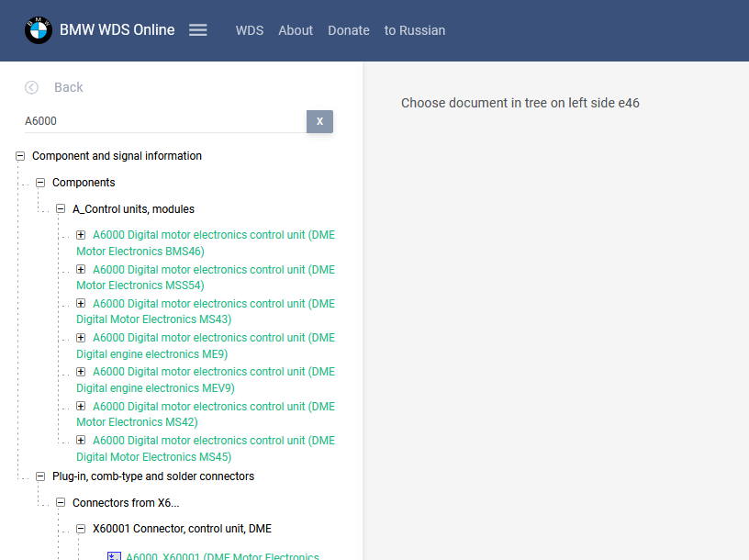Open the About page

(296, 30)
